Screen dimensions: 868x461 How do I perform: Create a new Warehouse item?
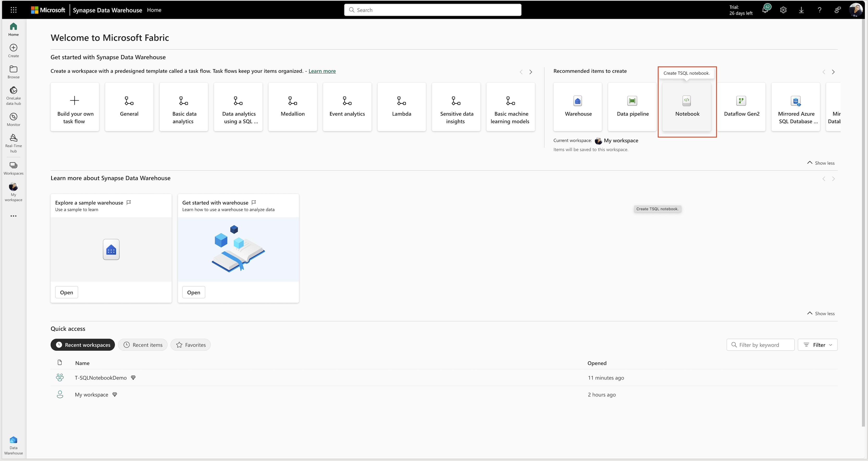pyautogui.click(x=578, y=107)
